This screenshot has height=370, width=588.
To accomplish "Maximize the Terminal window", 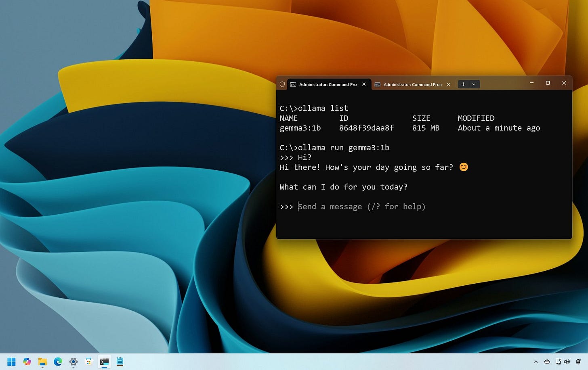I will (548, 83).
